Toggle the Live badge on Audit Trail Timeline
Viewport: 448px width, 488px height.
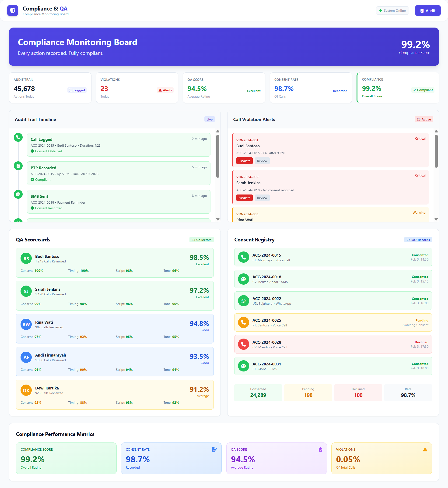coord(209,119)
